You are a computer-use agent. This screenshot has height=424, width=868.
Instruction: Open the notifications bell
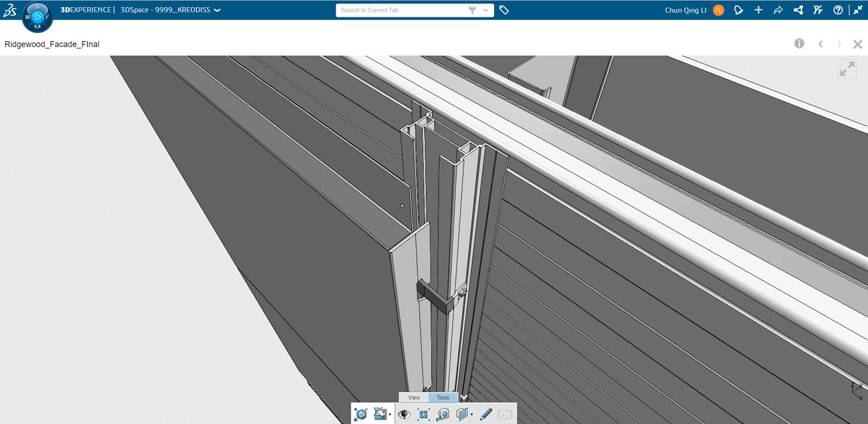(x=738, y=10)
